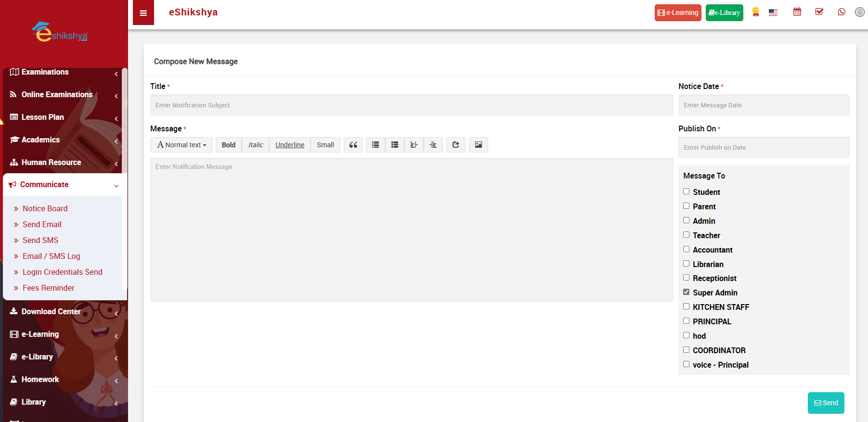Screen dimensions: 868x422
Task: Open the user profile avatar
Action: click(859, 12)
